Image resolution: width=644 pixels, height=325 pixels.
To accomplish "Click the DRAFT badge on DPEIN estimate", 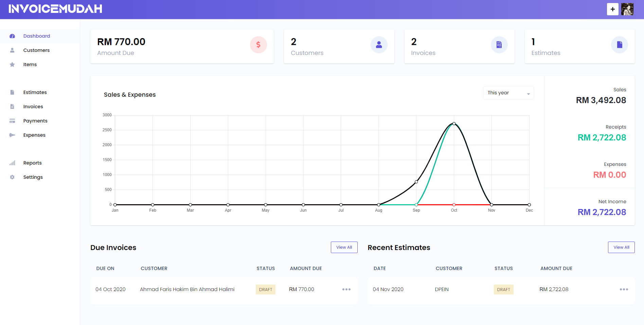I will [x=503, y=289].
